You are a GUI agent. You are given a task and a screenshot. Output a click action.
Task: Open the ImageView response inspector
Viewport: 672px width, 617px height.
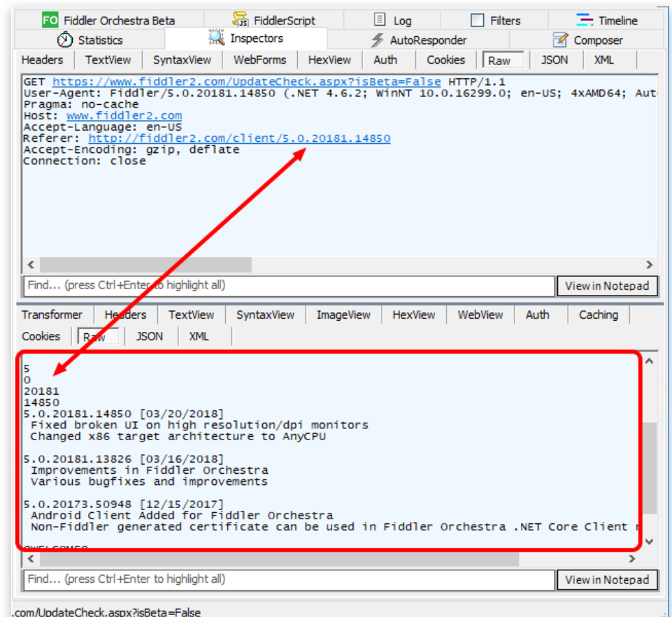tap(343, 314)
